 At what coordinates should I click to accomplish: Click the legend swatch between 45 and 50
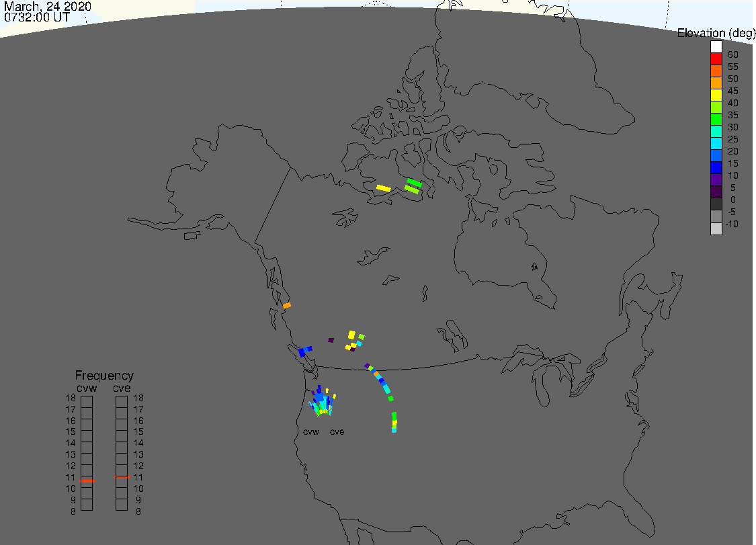tap(716, 83)
